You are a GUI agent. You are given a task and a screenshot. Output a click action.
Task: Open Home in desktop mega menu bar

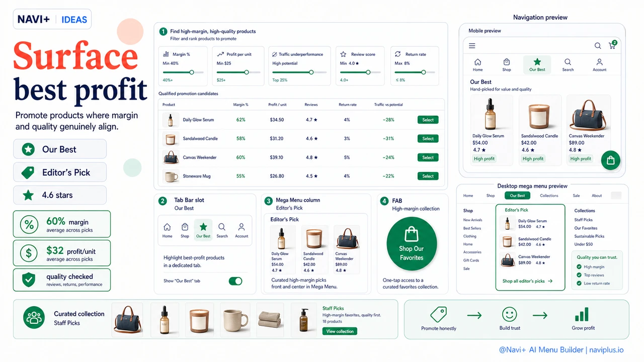[468, 196]
